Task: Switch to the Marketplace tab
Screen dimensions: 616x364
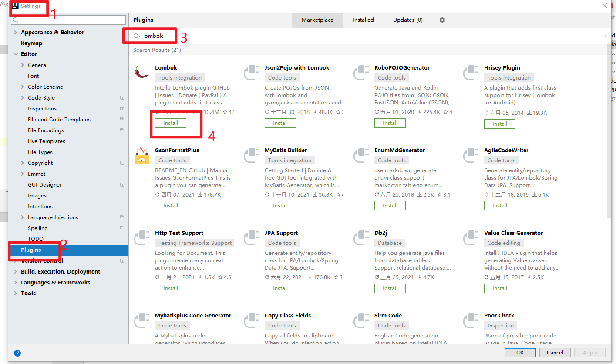Action: (x=317, y=20)
